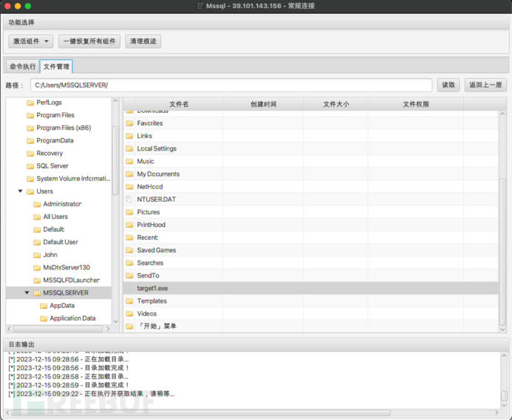The width and height of the screenshot is (512, 420).
Task: Click the 一键恢复所有组件 button
Action: coord(89,42)
